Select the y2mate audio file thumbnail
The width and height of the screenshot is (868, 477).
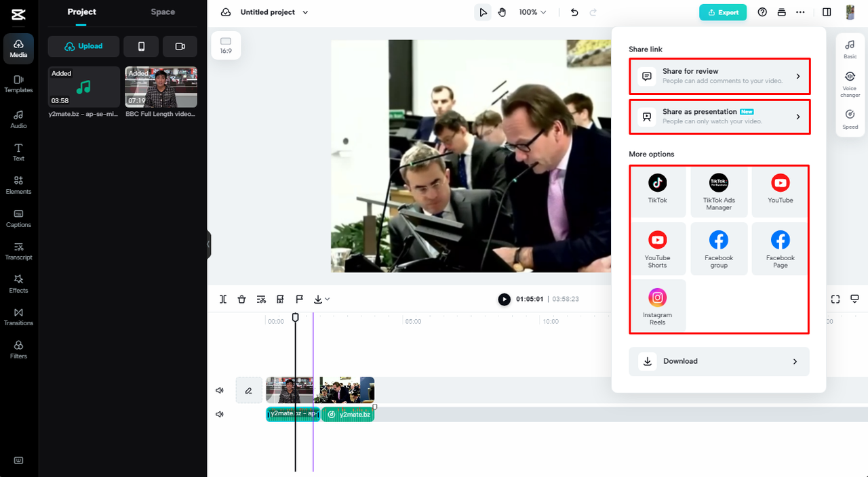(83, 87)
